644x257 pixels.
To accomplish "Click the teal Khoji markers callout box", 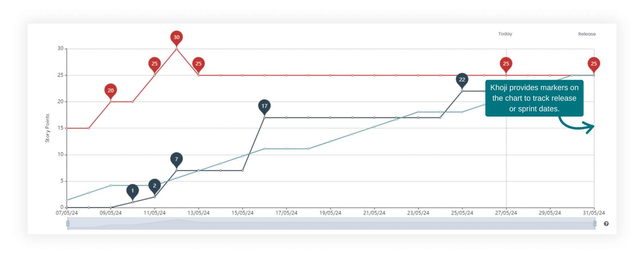I will tap(534, 98).
